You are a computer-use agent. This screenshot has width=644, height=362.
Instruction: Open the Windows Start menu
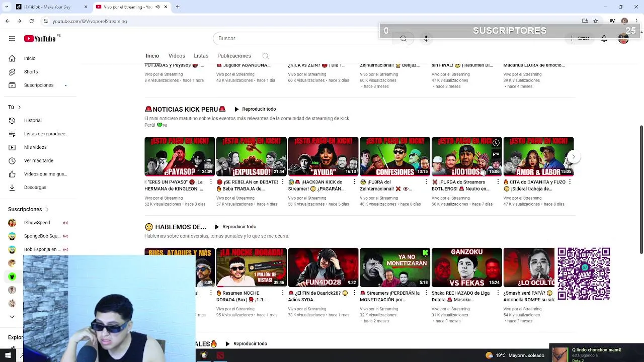coord(8,355)
